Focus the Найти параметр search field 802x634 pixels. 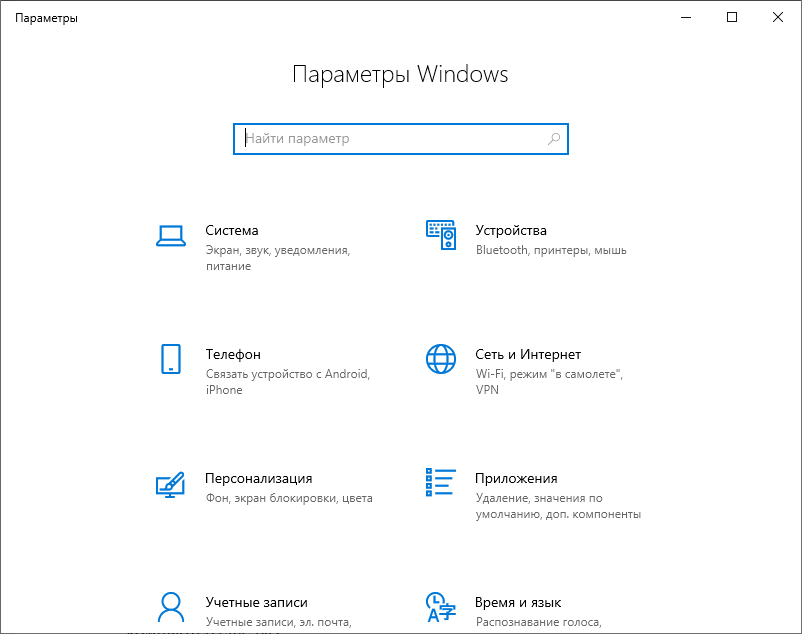[x=401, y=139]
